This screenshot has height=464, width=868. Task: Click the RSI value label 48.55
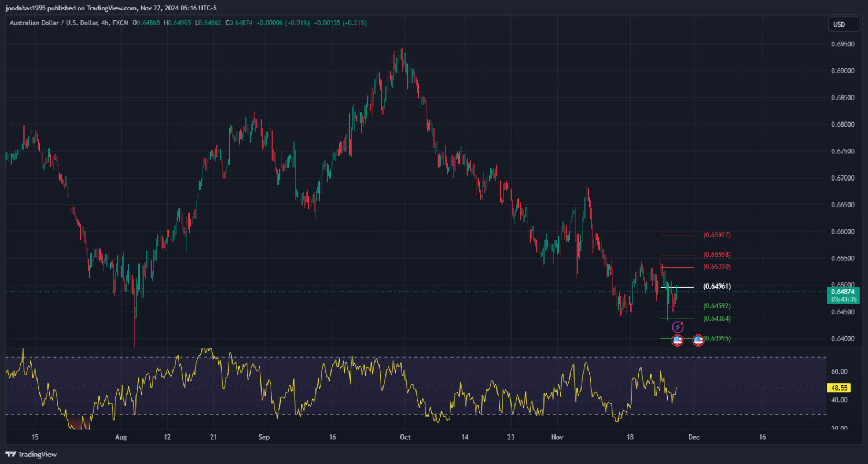click(839, 388)
